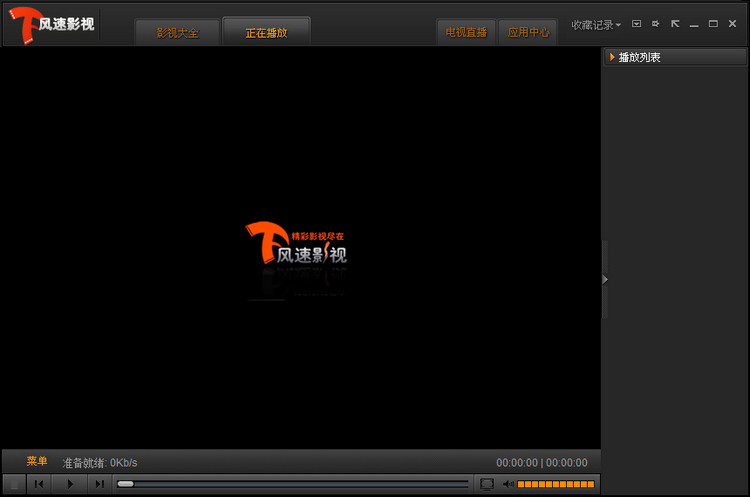Open the 应用中心 tab

528,32
